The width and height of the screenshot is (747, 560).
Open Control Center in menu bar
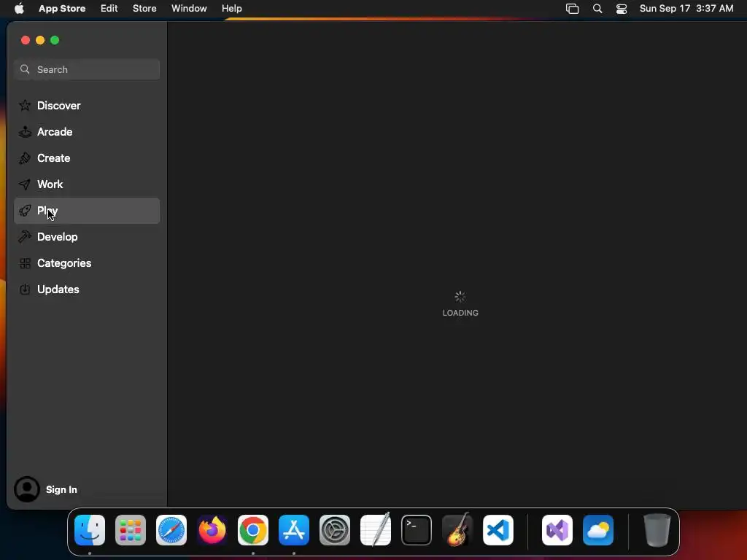pos(622,9)
